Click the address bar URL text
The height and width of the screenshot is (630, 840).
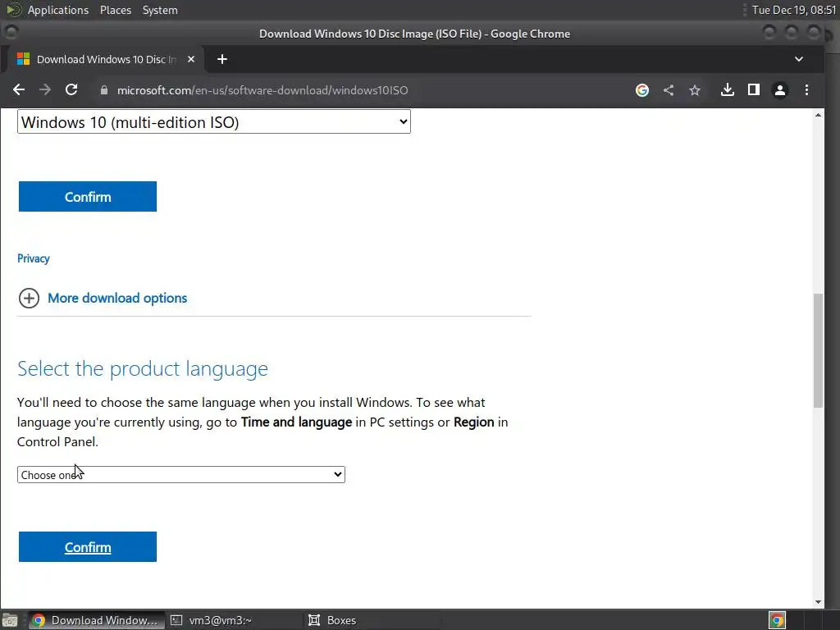(262, 90)
